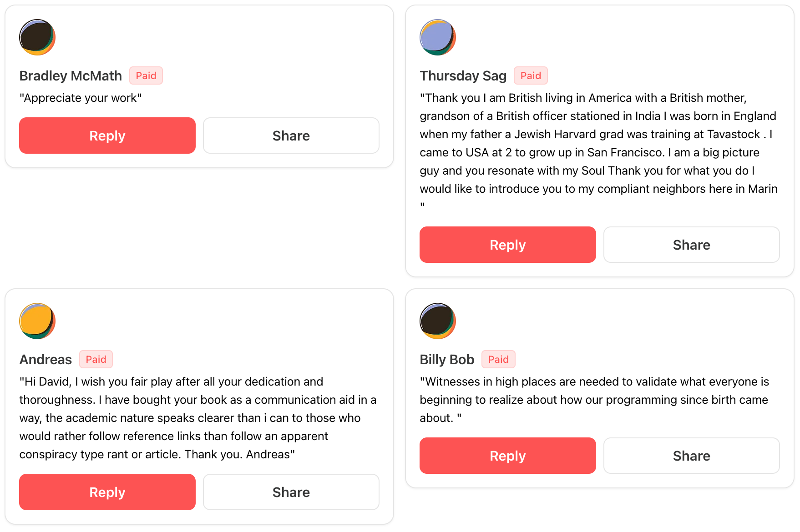Click Paid badge next to Bradley McMath
This screenshot has height=532, width=800.
146,75
